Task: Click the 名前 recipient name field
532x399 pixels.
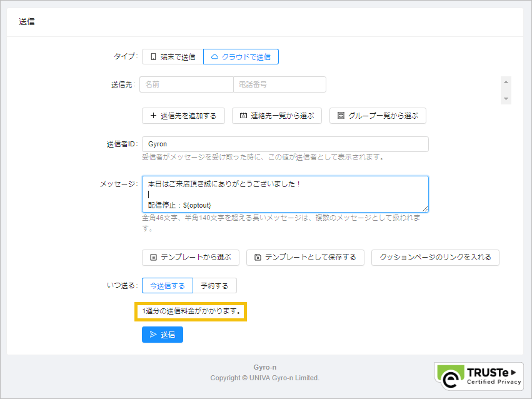Action: tap(186, 84)
